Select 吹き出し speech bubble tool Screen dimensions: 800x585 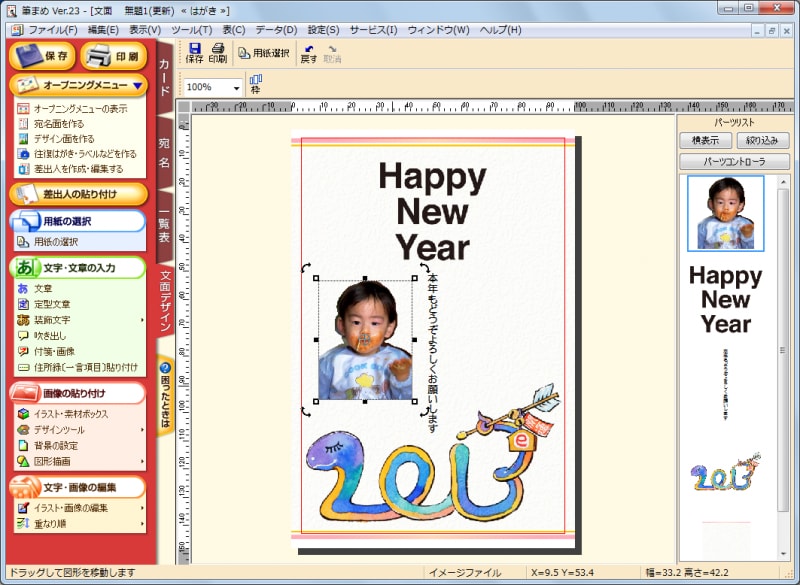[x=50, y=336]
